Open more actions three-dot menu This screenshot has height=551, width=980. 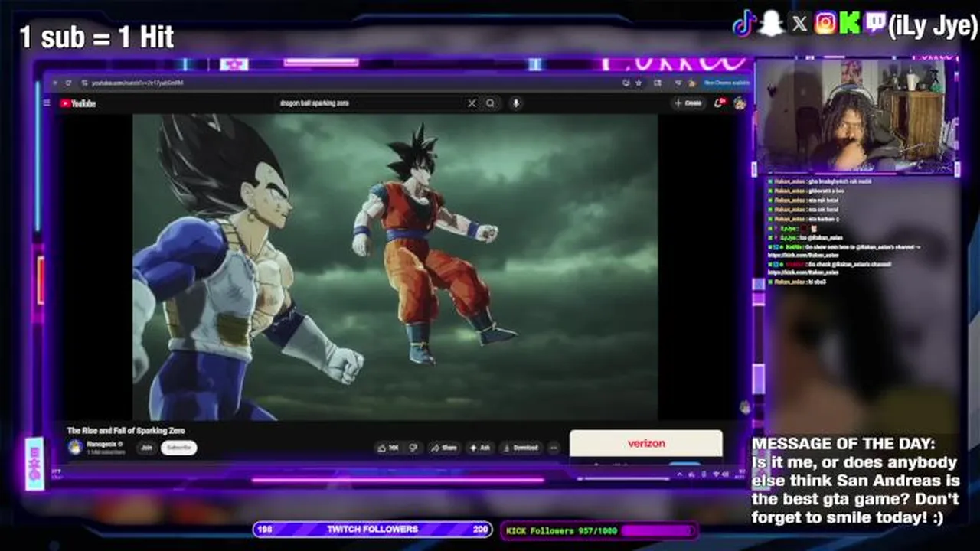click(x=554, y=448)
